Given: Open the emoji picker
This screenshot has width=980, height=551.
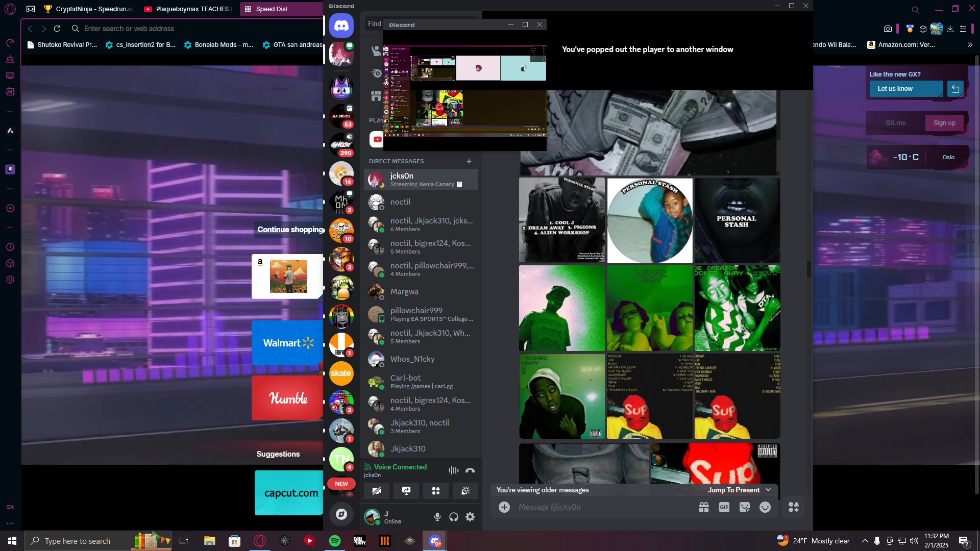Looking at the screenshot, I should (x=765, y=507).
